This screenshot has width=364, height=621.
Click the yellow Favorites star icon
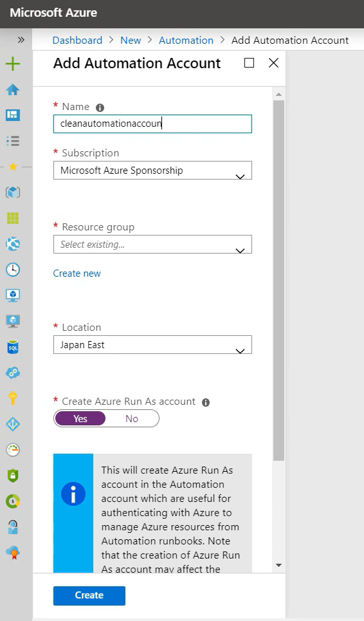tap(13, 167)
